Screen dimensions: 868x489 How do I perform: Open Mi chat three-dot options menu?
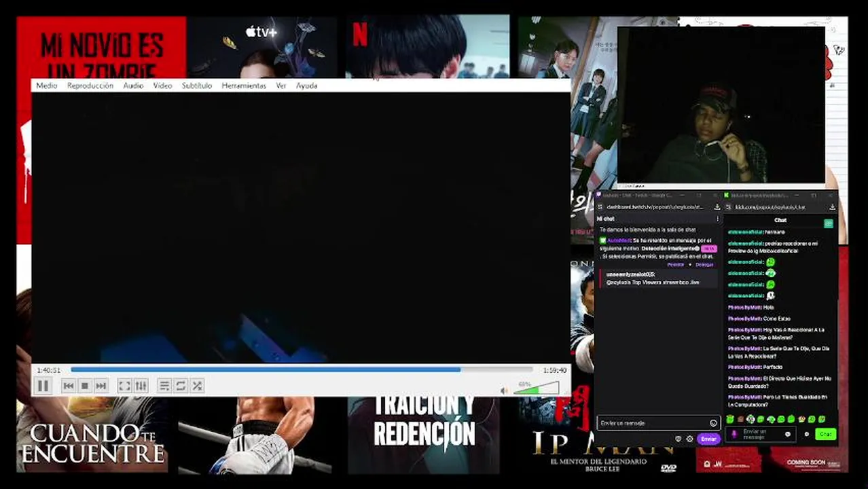717,219
